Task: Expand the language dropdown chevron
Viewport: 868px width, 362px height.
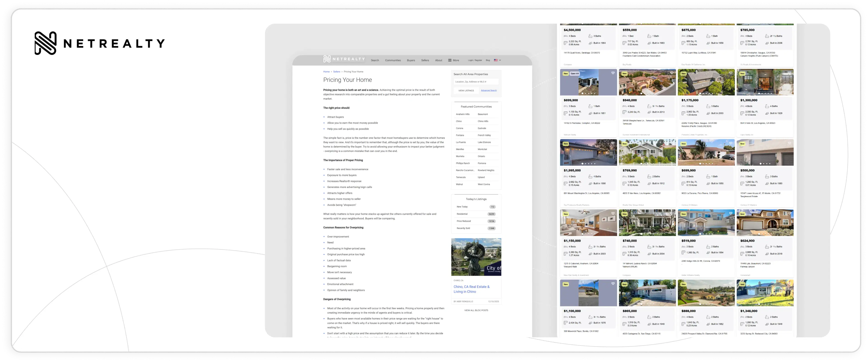Action: click(x=500, y=60)
